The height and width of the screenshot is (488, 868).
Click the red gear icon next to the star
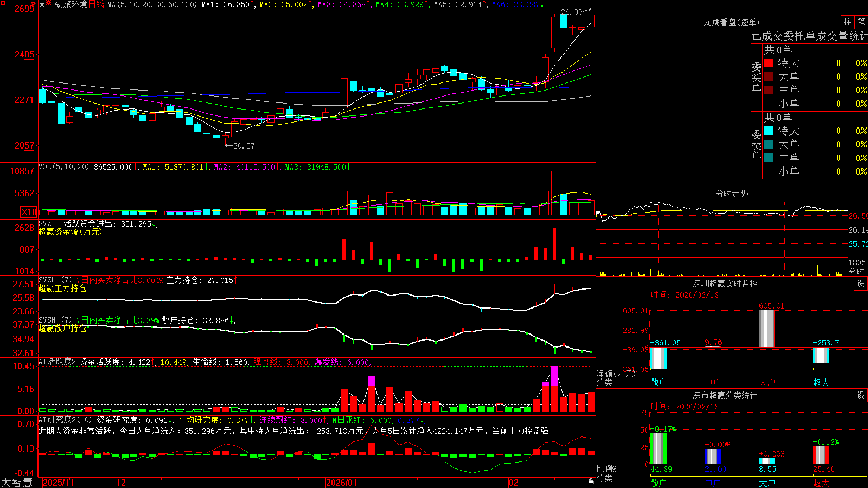(x=49, y=4)
